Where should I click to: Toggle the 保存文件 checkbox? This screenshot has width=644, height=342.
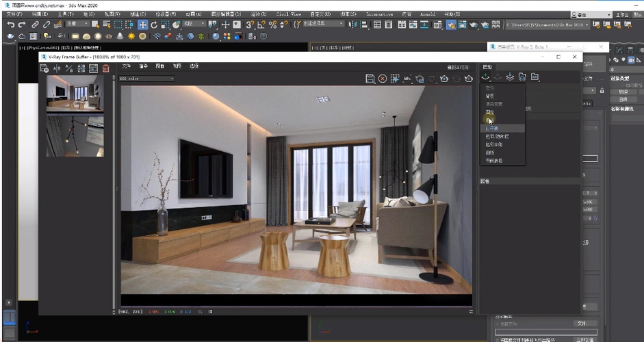point(498,324)
